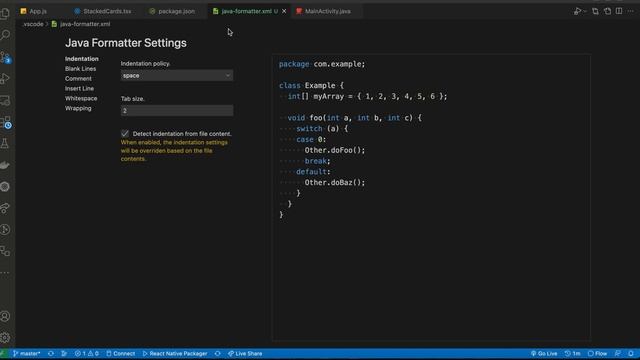
Task: Click the Tab size input field
Action: click(x=177, y=111)
